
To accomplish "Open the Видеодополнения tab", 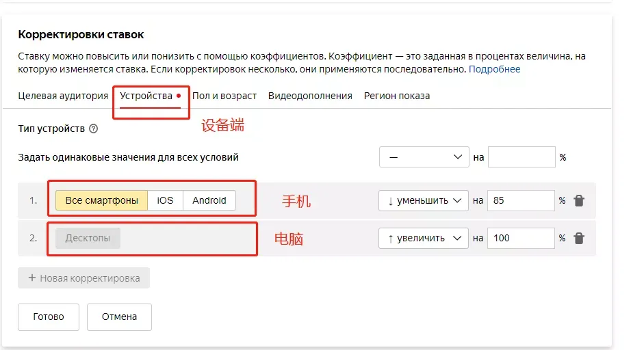I will pyautogui.click(x=310, y=96).
